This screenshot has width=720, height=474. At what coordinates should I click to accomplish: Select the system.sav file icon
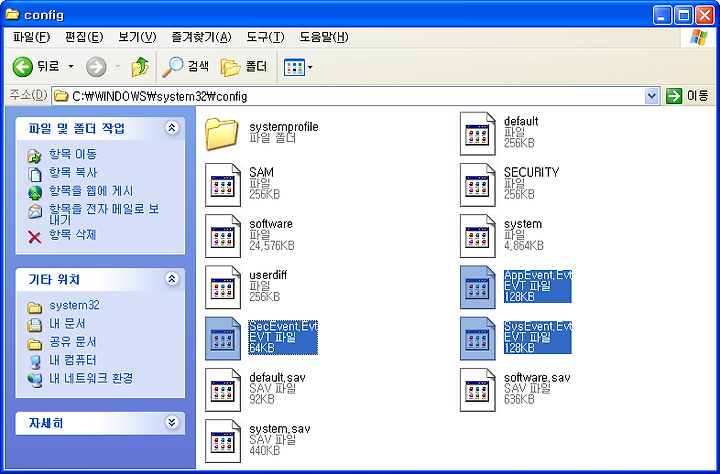pyautogui.click(x=223, y=441)
